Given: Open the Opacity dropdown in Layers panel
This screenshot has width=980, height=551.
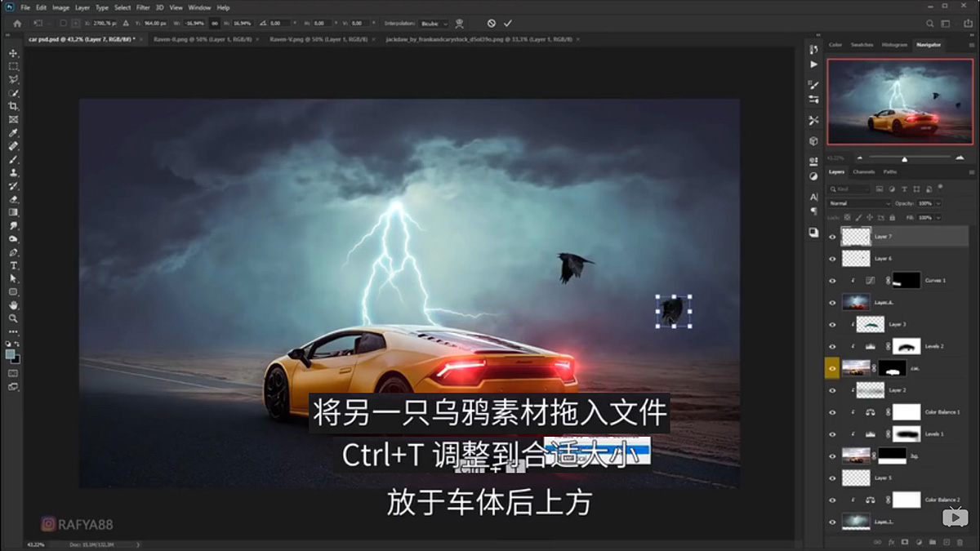Looking at the screenshot, I should coord(938,203).
